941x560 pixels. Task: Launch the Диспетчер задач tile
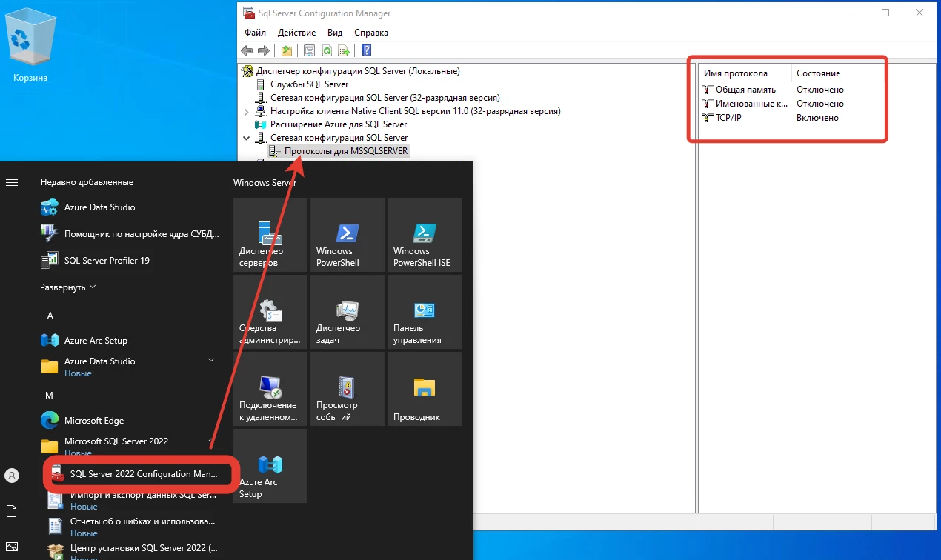347,312
